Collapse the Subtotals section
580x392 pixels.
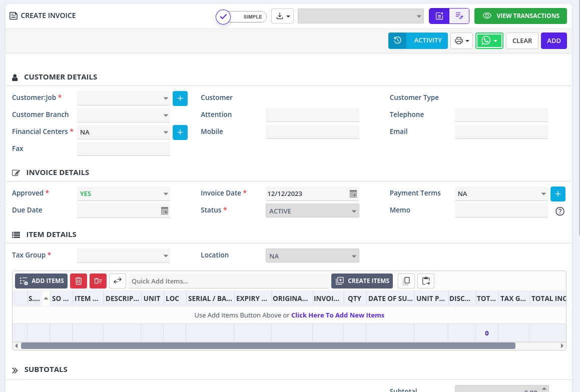(15, 370)
